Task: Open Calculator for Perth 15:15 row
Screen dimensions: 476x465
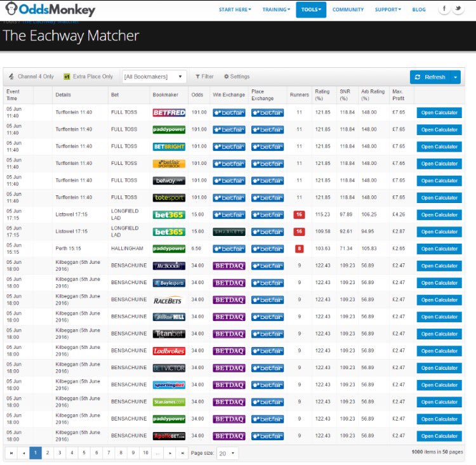Action: [439, 249]
